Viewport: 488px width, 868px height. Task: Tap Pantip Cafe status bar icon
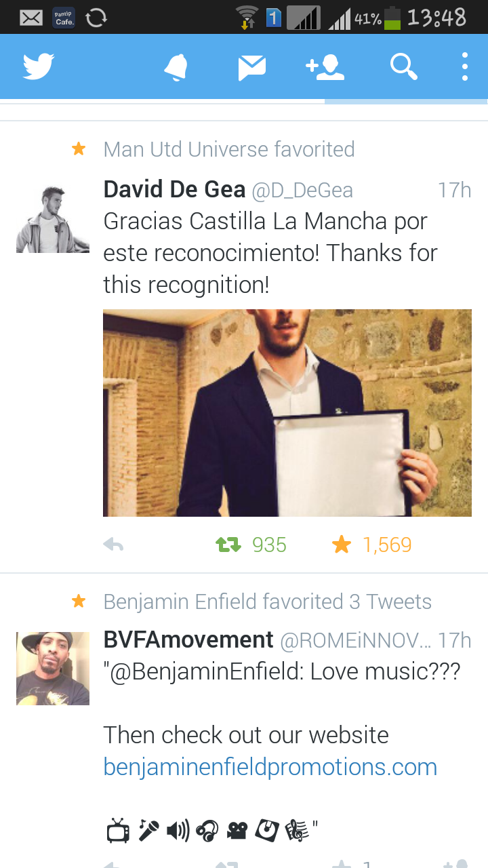click(x=64, y=18)
